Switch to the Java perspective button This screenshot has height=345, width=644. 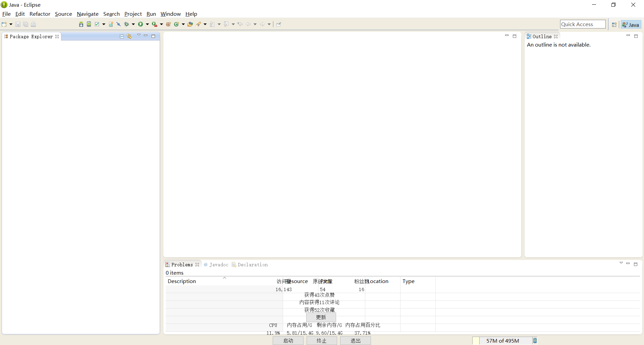pos(631,24)
